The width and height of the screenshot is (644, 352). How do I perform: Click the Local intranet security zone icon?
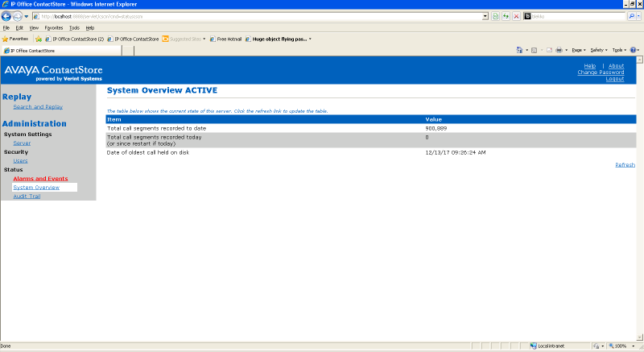click(x=533, y=346)
